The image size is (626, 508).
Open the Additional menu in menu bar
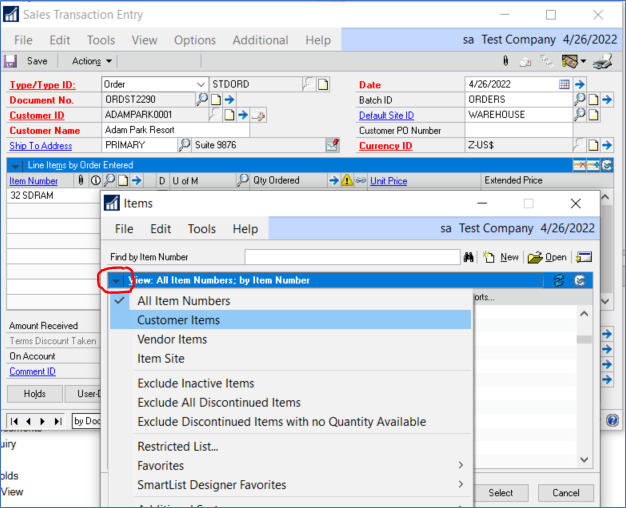(260, 40)
